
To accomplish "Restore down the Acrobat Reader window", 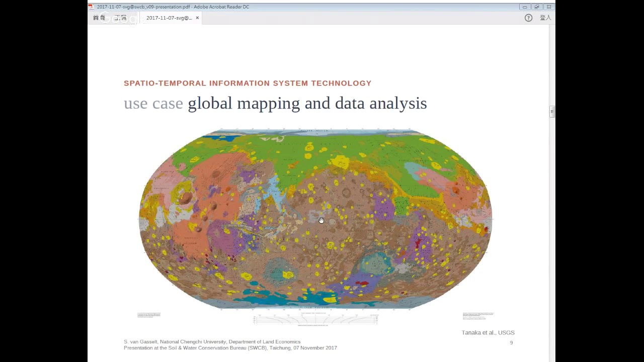I will pyautogui.click(x=537, y=7).
